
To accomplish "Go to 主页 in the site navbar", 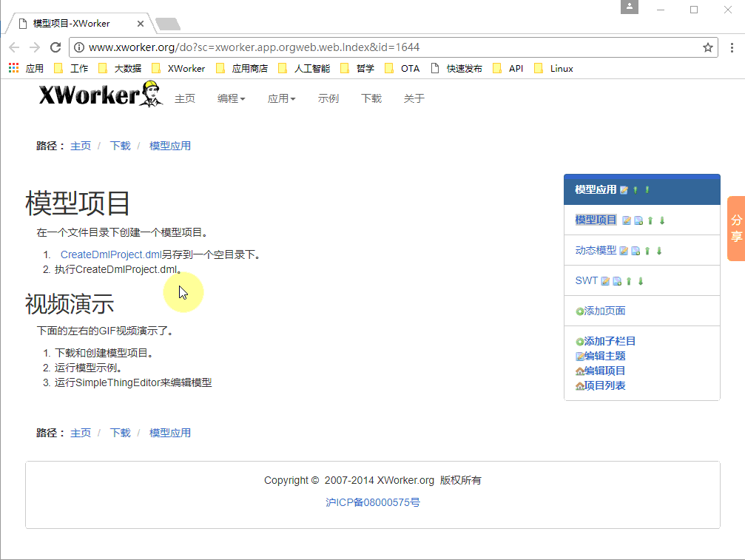I will pyautogui.click(x=185, y=98).
